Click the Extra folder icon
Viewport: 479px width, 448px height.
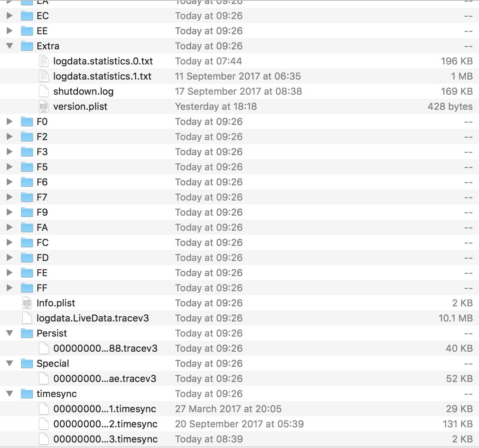pos(26,46)
